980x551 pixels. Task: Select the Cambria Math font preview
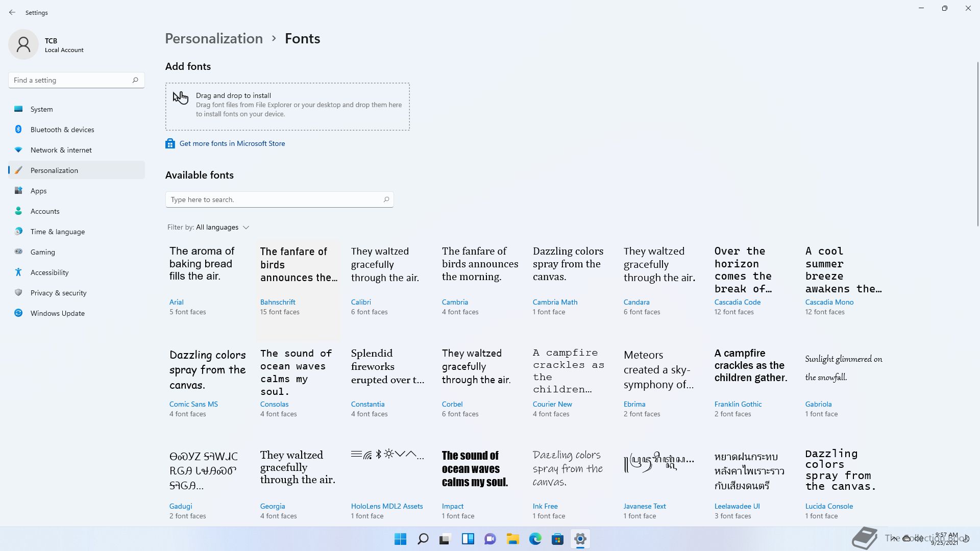tap(568, 264)
